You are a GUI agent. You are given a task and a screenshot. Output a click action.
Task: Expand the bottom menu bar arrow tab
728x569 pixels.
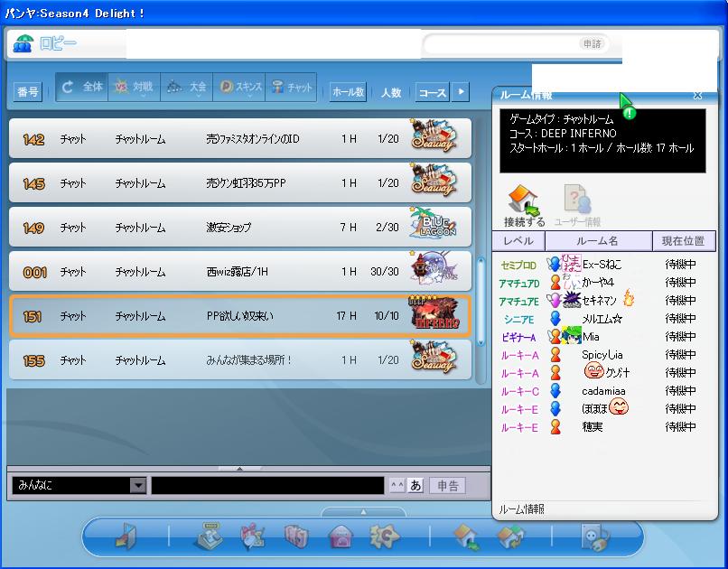[x=363, y=512]
